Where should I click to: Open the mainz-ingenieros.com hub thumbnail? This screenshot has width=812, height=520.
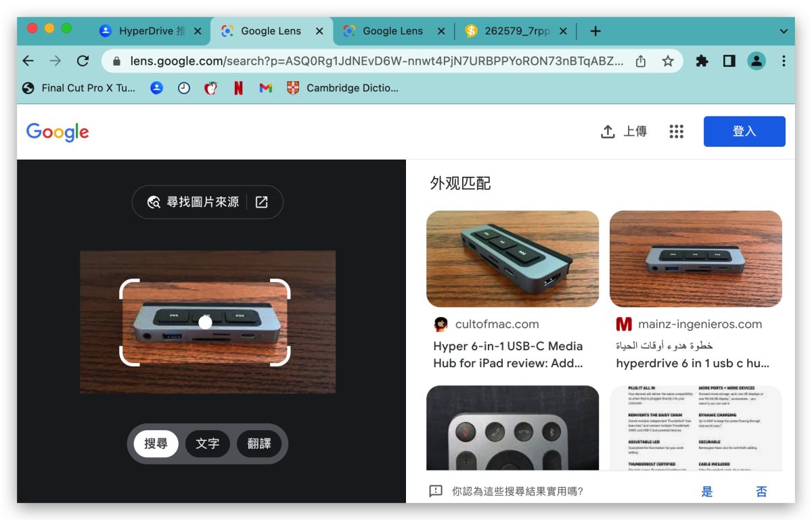click(696, 259)
